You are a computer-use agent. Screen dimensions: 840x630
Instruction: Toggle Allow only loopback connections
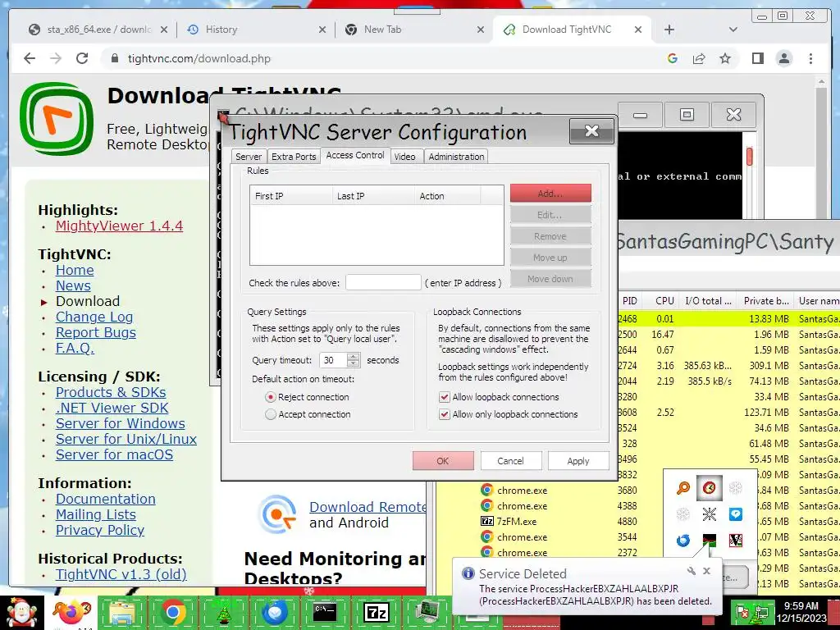click(x=444, y=414)
